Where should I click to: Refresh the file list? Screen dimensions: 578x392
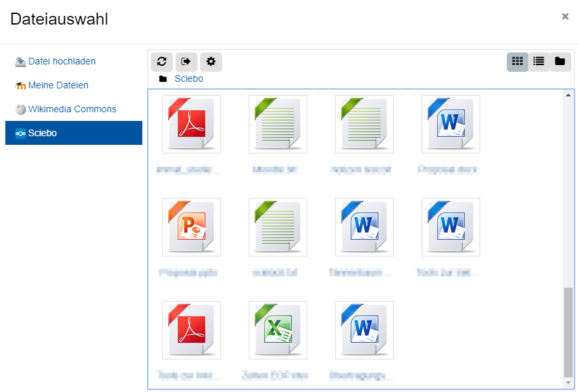(x=162, y=62)
